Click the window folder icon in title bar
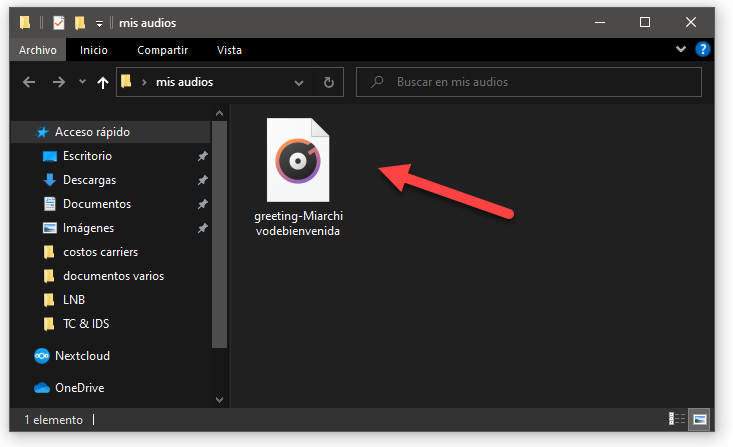The width and height of the screenshot is (733, 447). (25, 22)
